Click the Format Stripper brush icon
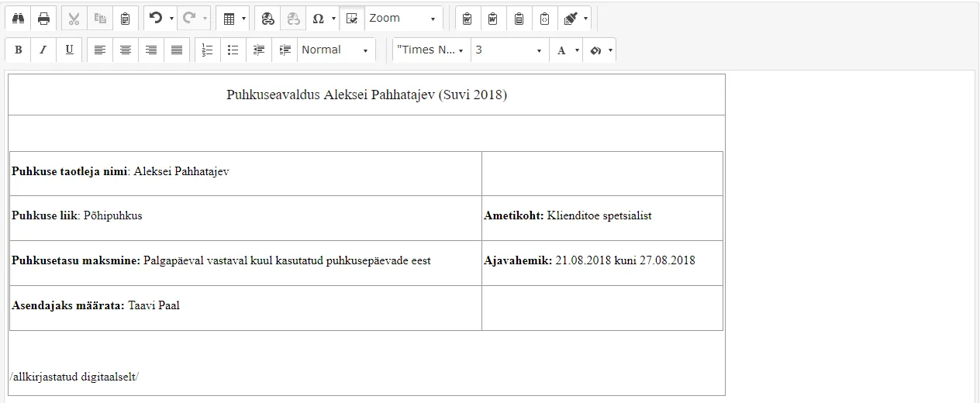Screen dimensions: 980x403 [x=571, y=18]
